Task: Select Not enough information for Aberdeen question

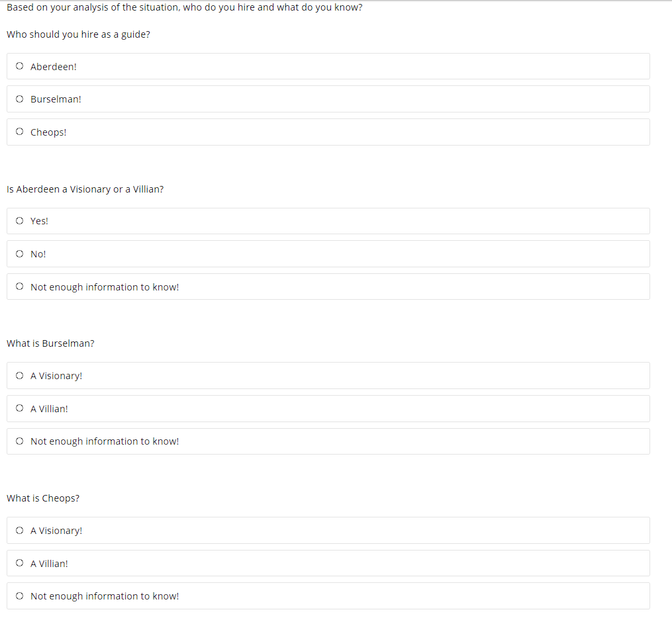Action: (19, 286)
